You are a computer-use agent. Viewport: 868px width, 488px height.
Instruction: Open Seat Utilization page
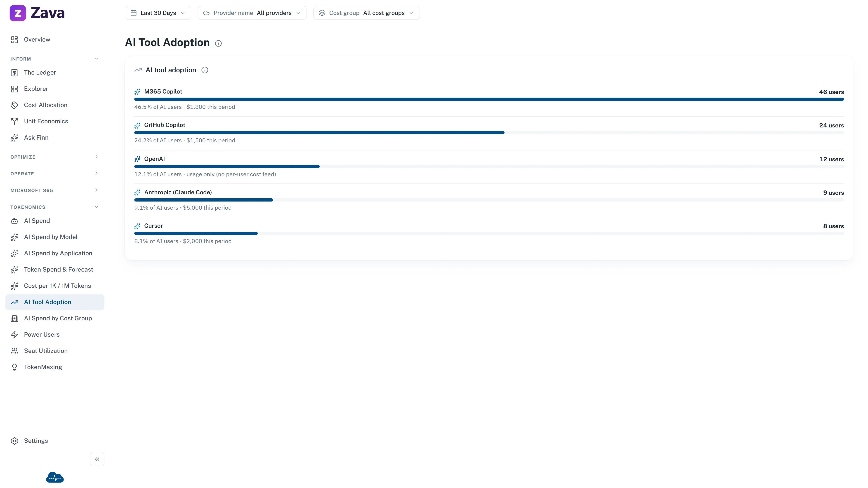55,351
